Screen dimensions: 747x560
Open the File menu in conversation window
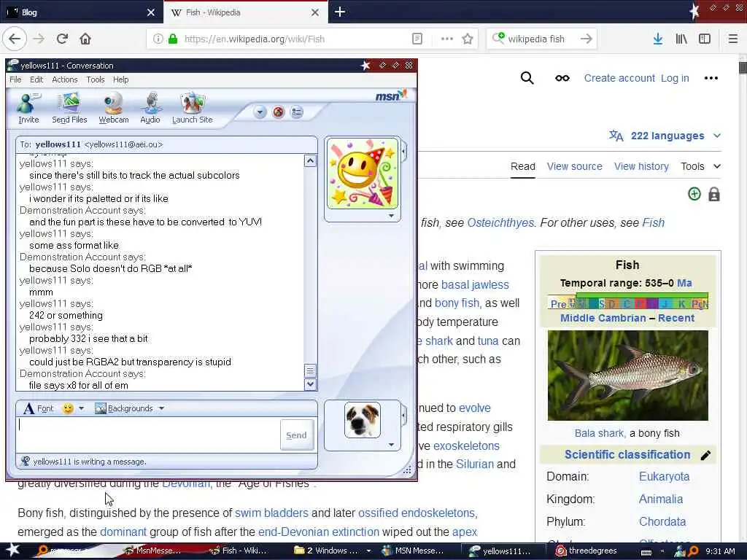coord(15,79)
